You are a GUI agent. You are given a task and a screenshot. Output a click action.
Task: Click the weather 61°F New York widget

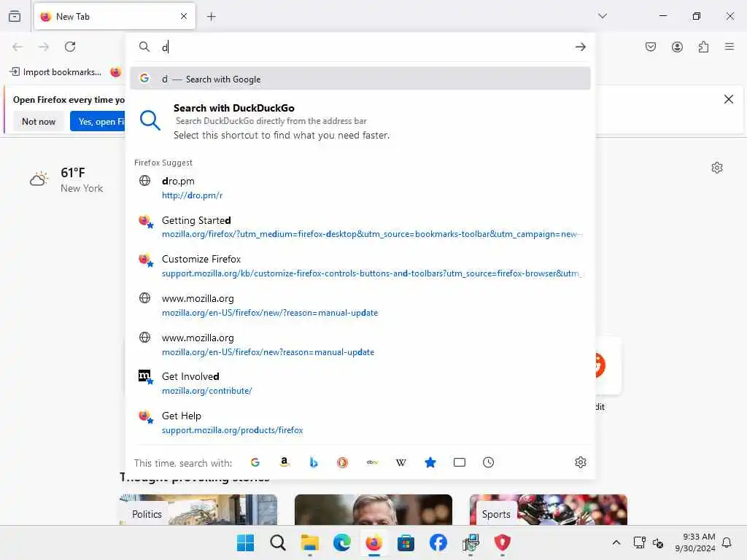coord(66,180)
